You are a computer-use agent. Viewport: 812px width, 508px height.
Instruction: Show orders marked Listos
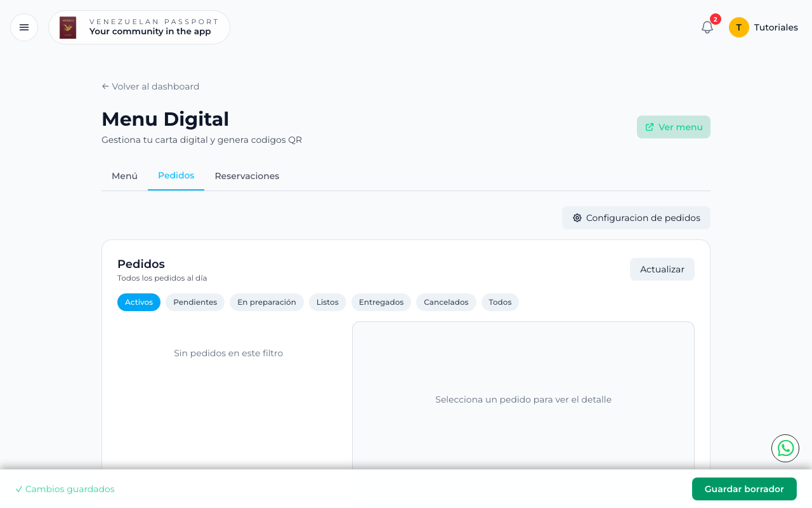(x=327, y=302)
